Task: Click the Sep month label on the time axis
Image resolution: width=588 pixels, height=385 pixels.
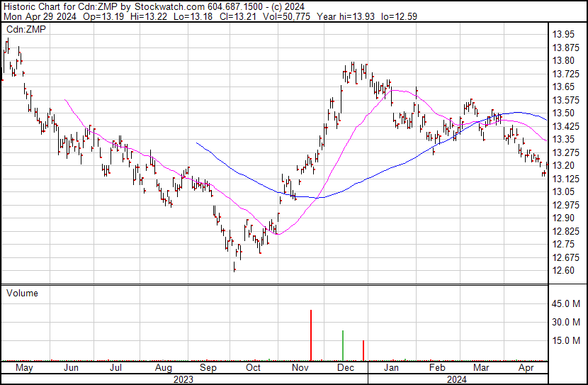Action: click(x=208, y=368)
